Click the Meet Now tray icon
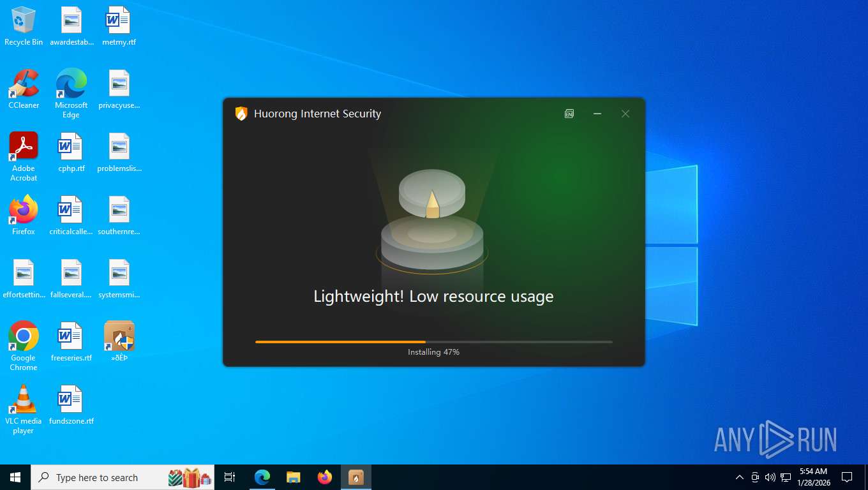 (x=755, y=477)
